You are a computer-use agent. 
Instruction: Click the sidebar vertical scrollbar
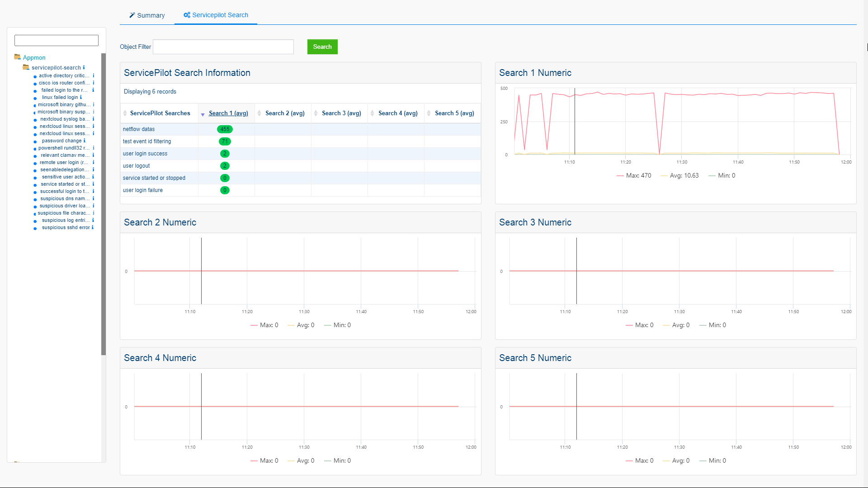[104, 203]
